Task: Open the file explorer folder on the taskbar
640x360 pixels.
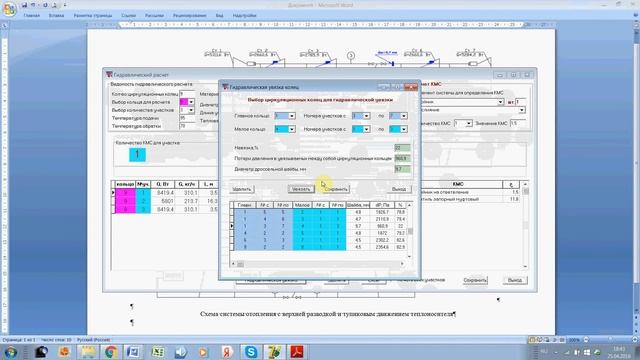Action: tap(88, 351)
